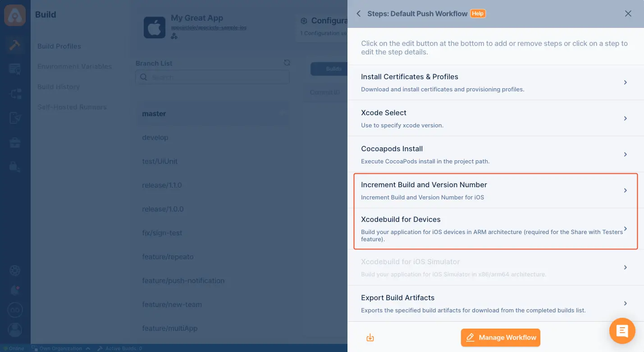The image size is (644, 352).
Task: Open the Export Build Artifacts step
Action: click(496, 303)
